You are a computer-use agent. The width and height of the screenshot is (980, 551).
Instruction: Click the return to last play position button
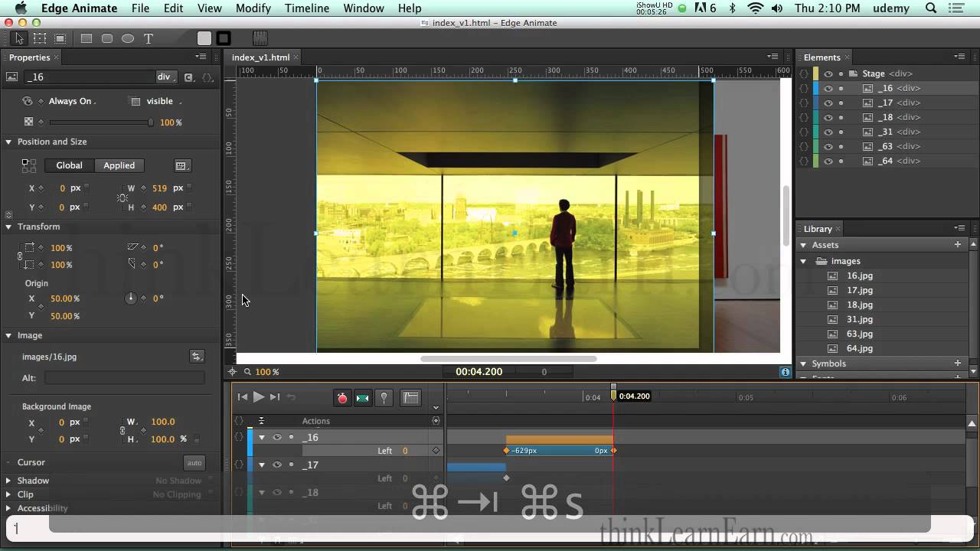tap(291, 397)
